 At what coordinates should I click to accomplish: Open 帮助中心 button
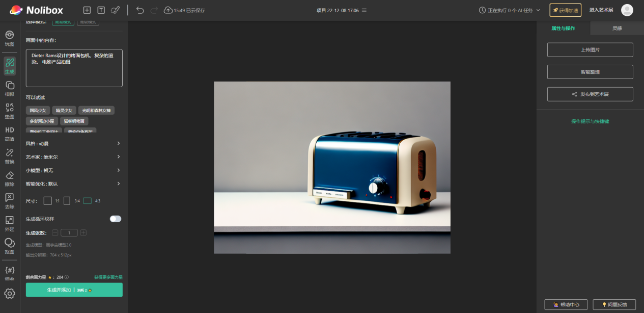566,304
